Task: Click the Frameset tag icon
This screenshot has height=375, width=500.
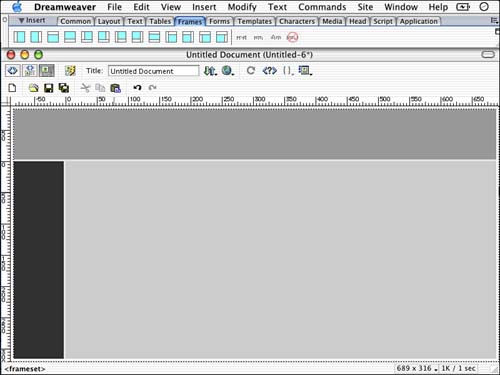Action: coord(241,37)
